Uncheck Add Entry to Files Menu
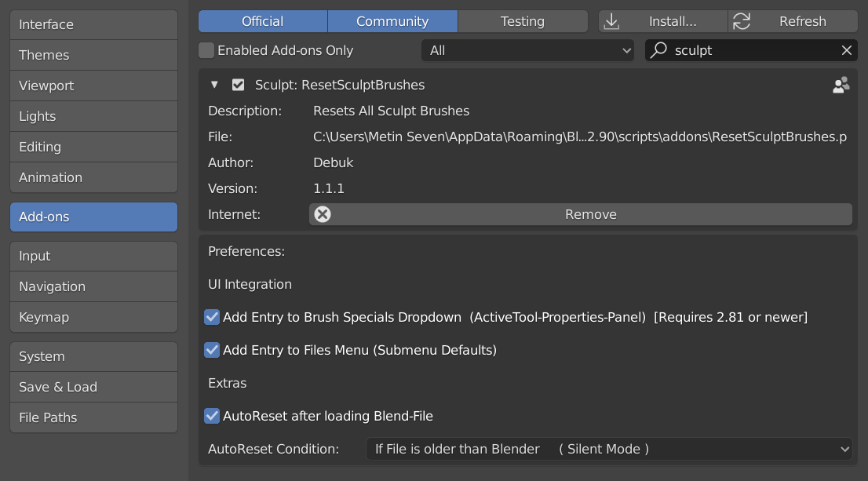868x481 pixels. coord(212,350)
